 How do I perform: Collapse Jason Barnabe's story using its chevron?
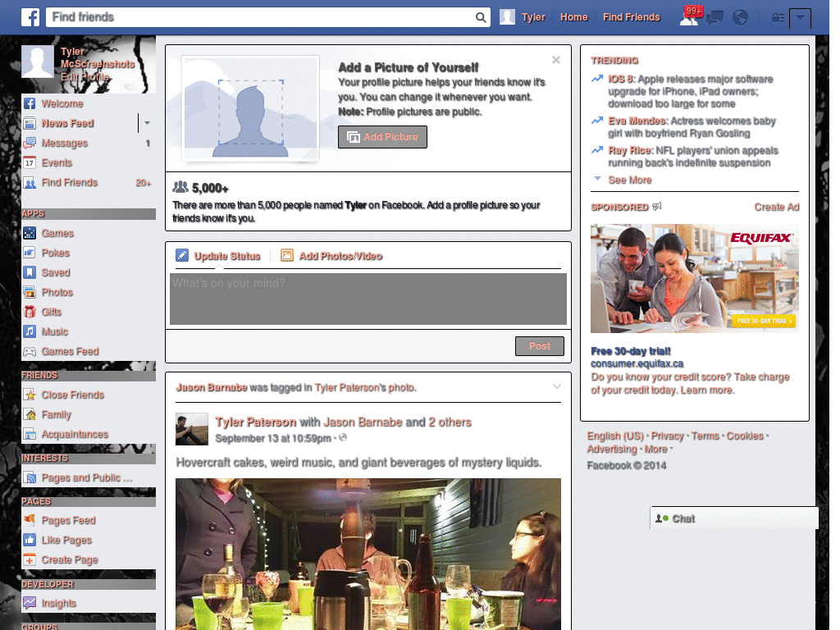tap(557, 386)
